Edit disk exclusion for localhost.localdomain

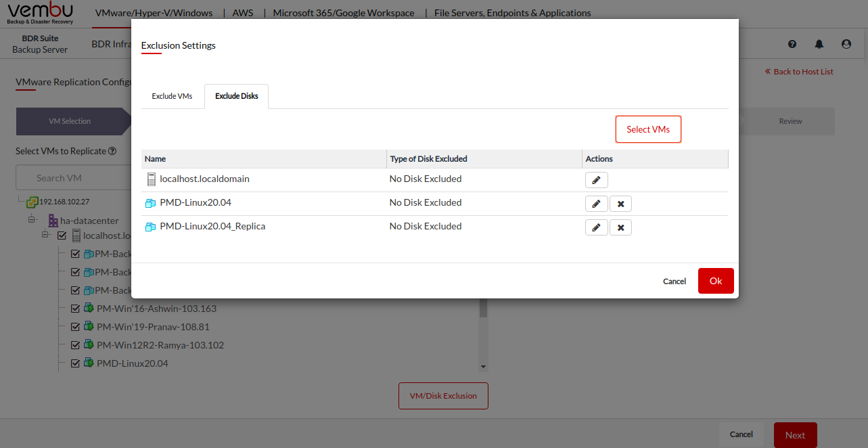click(x=596, y=180)
